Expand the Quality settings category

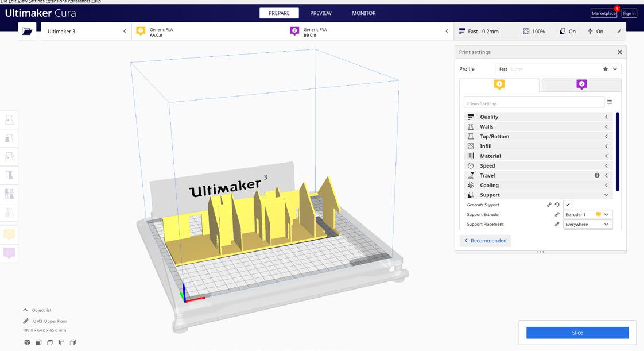tap(538, 117)
